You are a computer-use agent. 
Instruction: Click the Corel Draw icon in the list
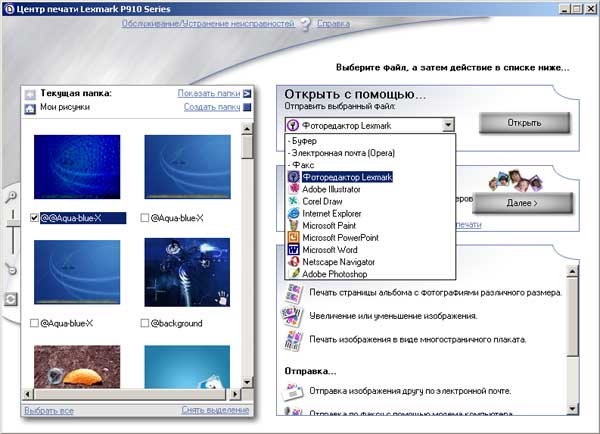[x=293, y=201]
